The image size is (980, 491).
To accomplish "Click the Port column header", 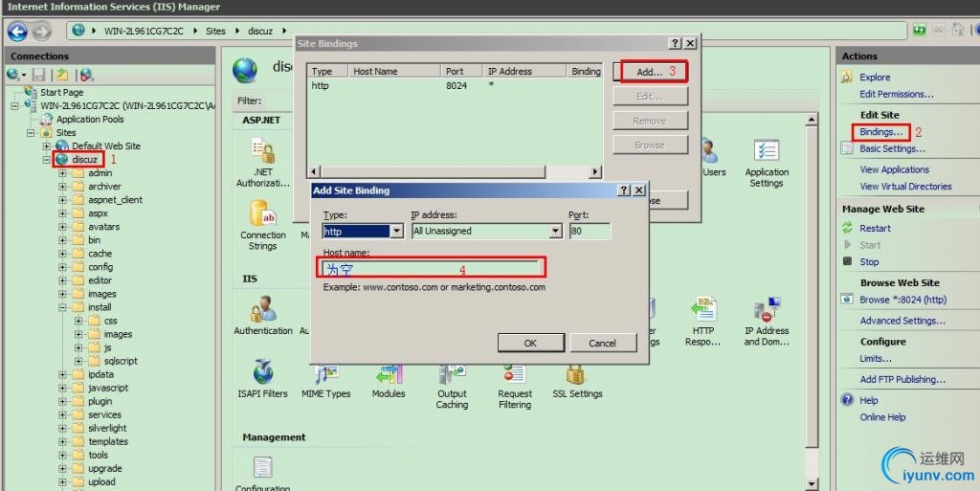I will pyautogui.click(x=461, y=71).
